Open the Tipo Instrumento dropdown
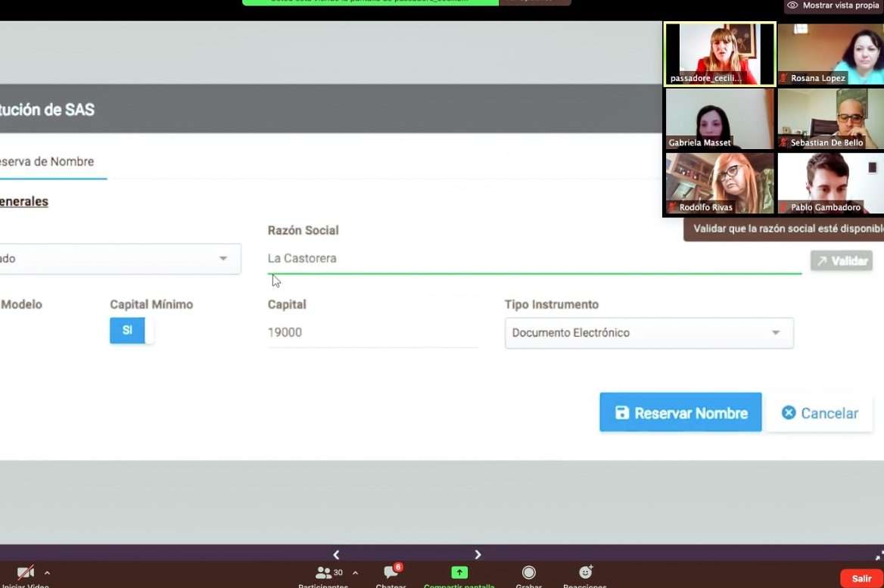Screen dimensions: 884x588 pos(649,333)
